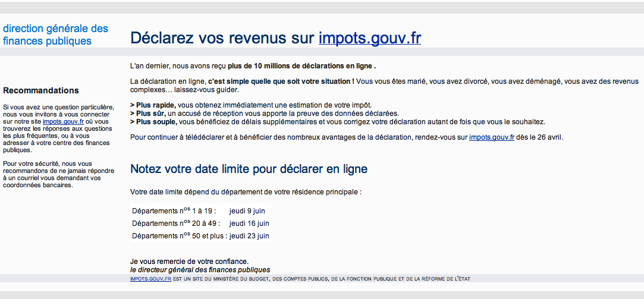Select the 'Recommandations' sidebar heading
This screenshot has height=299, width=644.
(x=40, y=91)
